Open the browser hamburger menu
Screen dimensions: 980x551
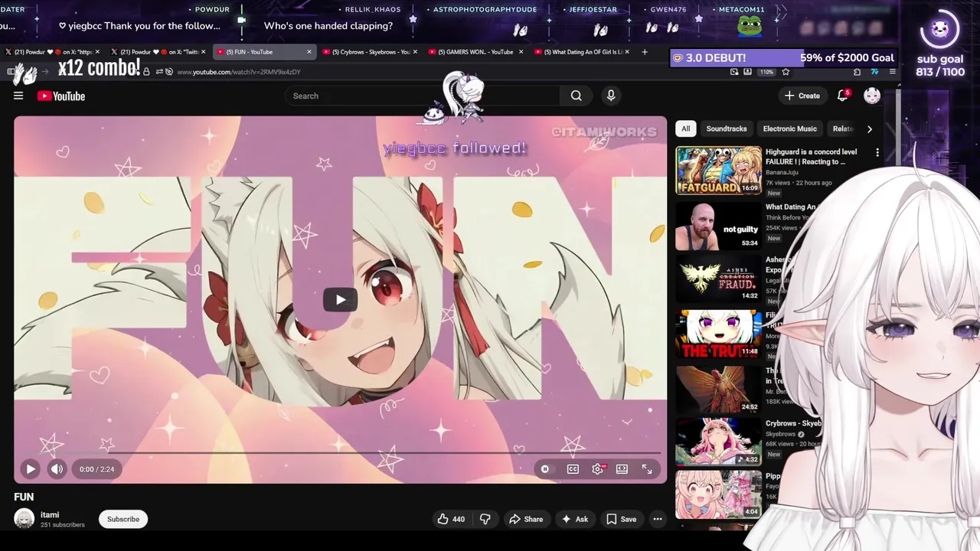pyautogui.click(x=893, y=72)
